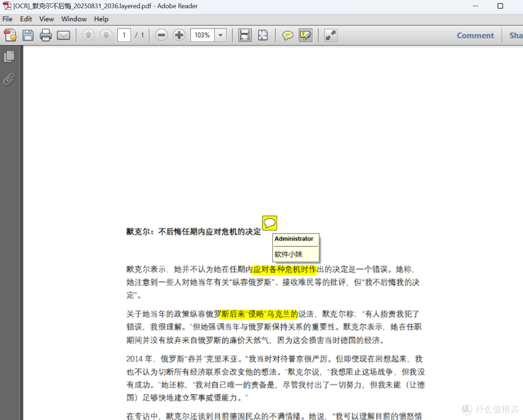Viewport: 523px width, 420px height.
Task: Click the yellow sticky note comment icon
Action: 270,223
